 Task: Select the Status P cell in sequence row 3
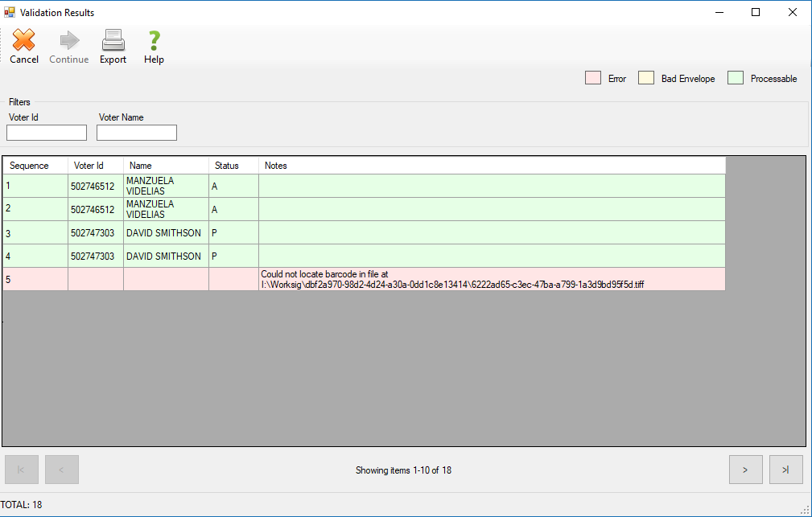click(233, 233)
